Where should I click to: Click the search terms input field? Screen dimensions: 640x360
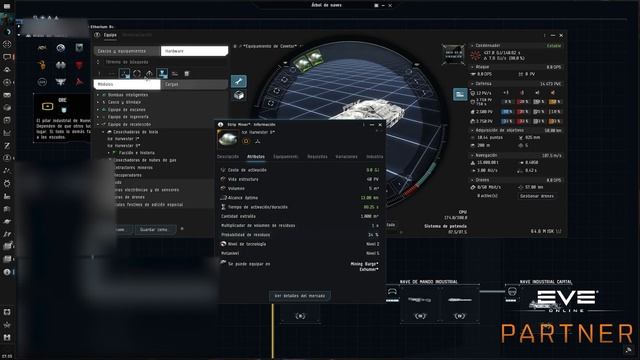[163, 62]
